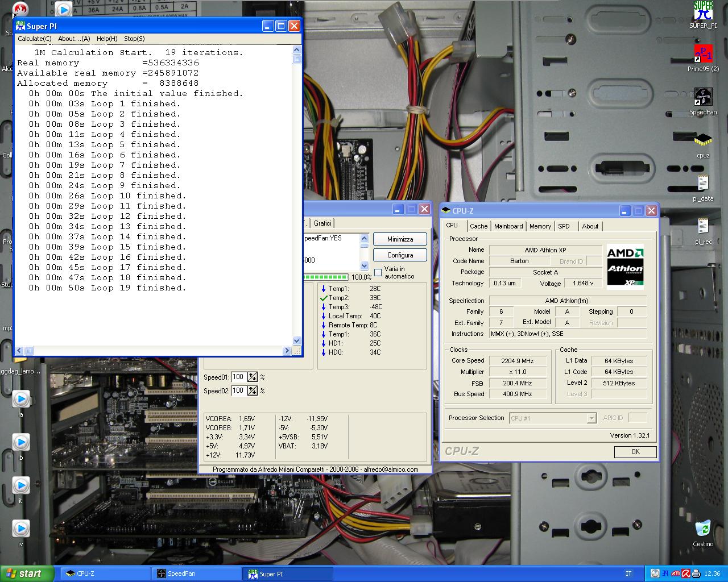Click the green 100,0% progress bar in SpeedFan
This screenshot has height=582, width=728.
[326, 277]
